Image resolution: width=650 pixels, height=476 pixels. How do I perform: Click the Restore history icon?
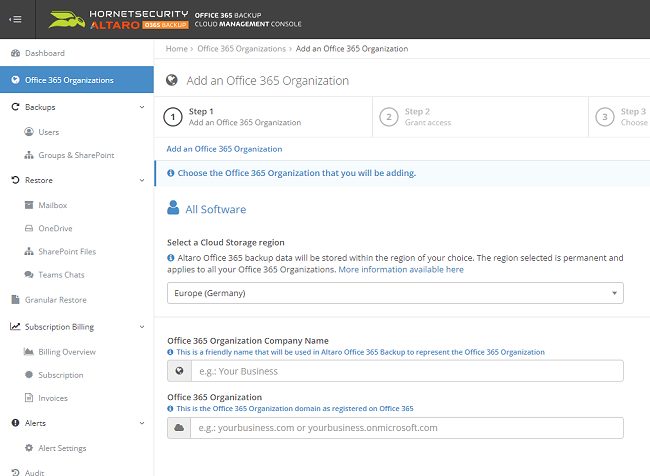coord(15,180)
